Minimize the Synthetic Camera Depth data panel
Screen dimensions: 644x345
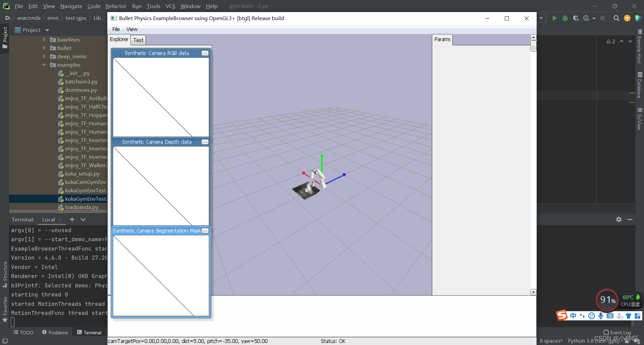205,142
